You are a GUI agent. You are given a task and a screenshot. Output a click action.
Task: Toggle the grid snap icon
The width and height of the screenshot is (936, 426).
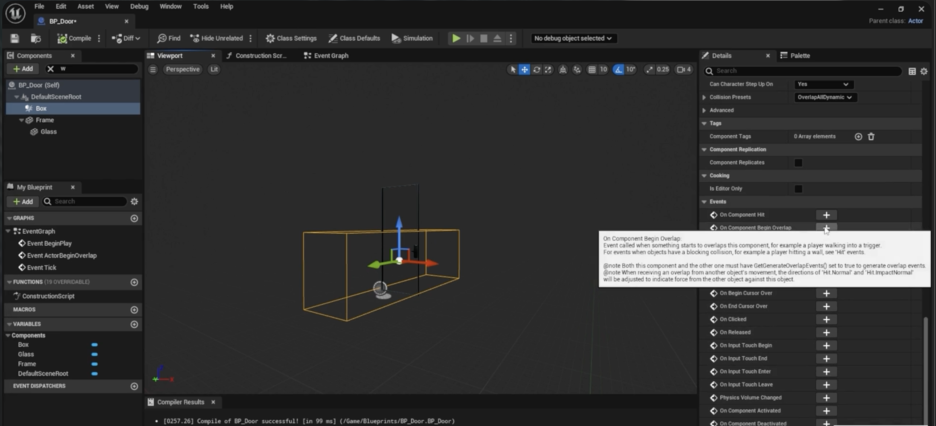(x=592, y=70)
